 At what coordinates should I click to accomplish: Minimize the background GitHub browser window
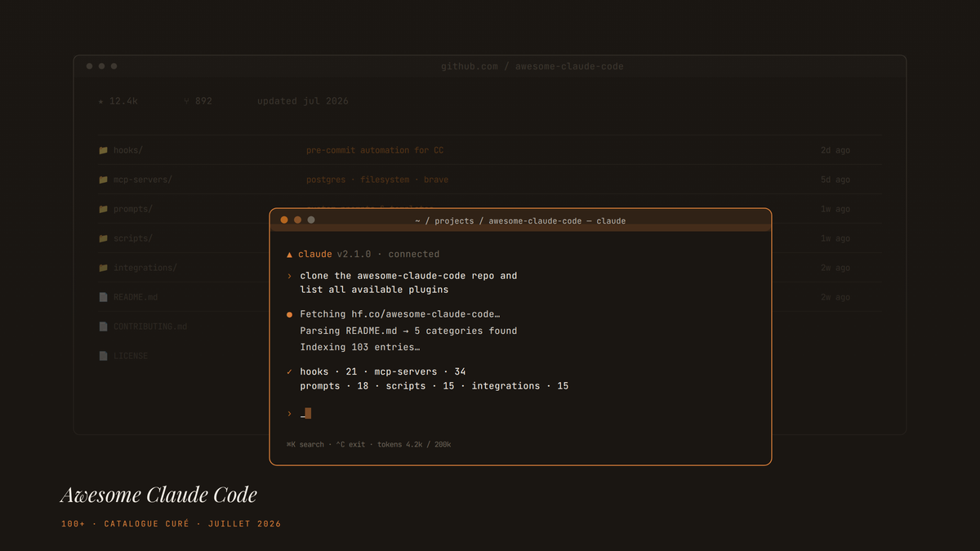click(x=101, y=66)
